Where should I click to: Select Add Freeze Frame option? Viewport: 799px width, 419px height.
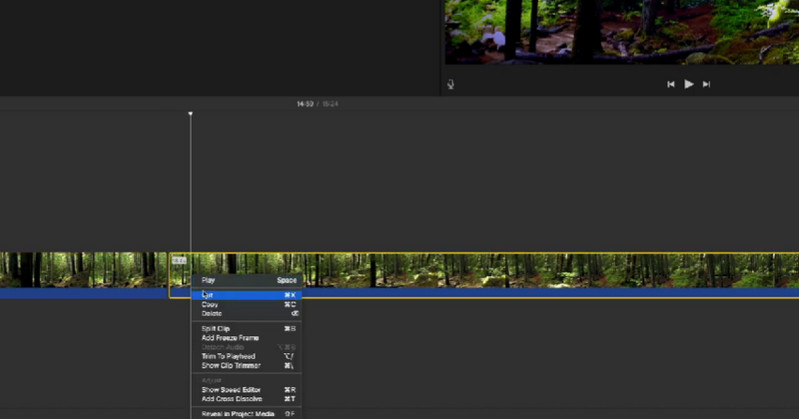(x=230, y=338)
